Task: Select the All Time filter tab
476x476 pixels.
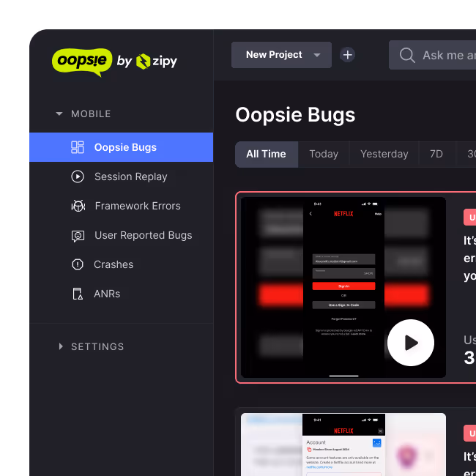Action: (267, 155)
